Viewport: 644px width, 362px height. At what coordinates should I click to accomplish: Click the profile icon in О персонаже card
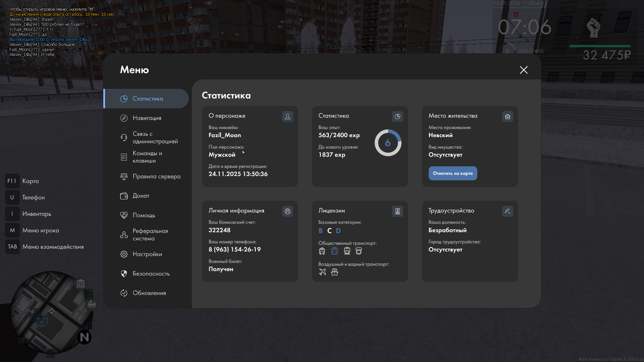coord(287,117)
